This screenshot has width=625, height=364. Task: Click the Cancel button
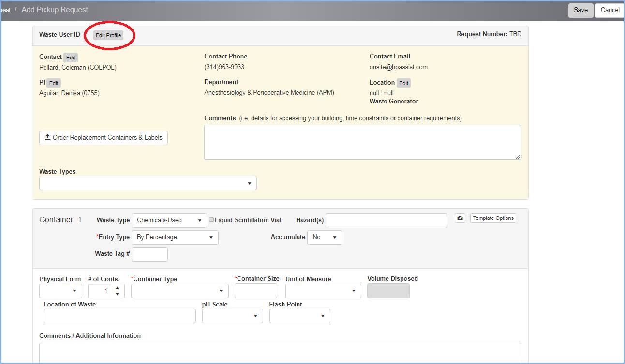tap(610, 10)
